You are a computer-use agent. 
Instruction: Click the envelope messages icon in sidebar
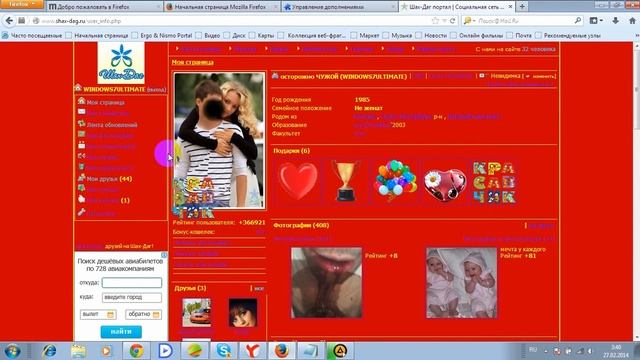pyautogui.click(x=81, y=112)
